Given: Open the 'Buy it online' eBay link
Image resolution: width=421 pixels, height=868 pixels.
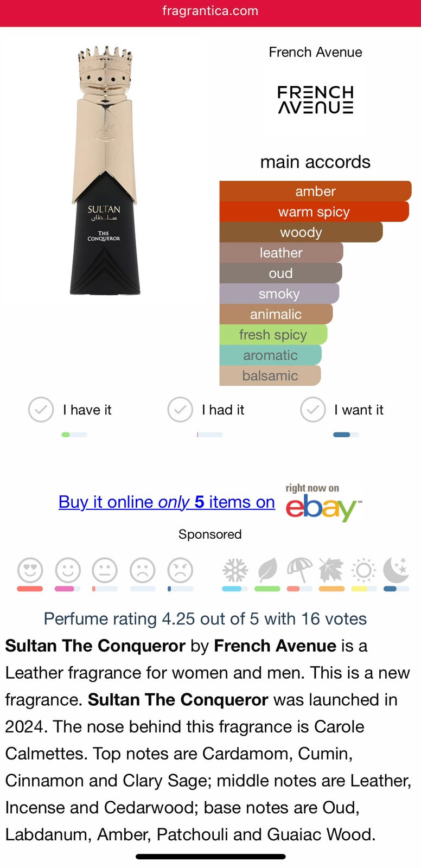Looking at the screenshot, I should 167,502.
